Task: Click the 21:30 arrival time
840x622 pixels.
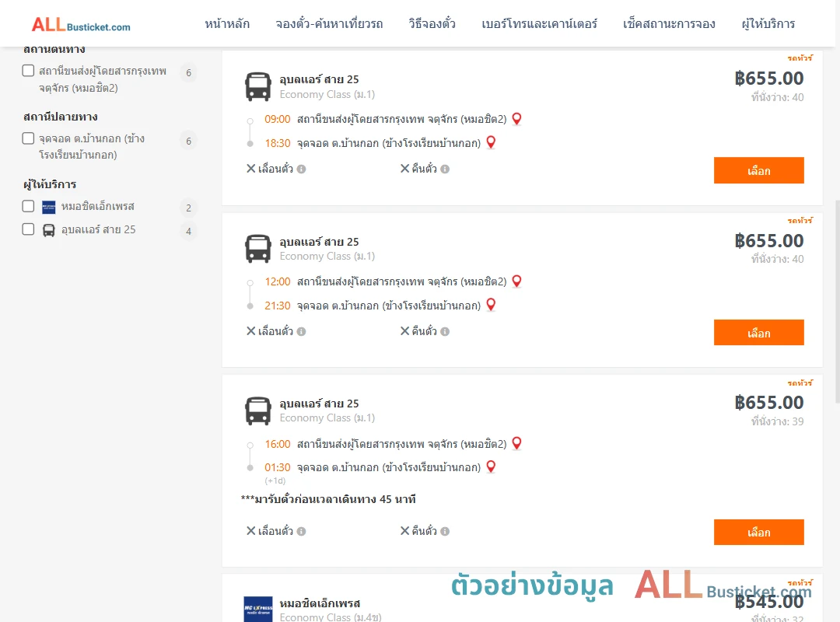Action: (x=278, y=306)
